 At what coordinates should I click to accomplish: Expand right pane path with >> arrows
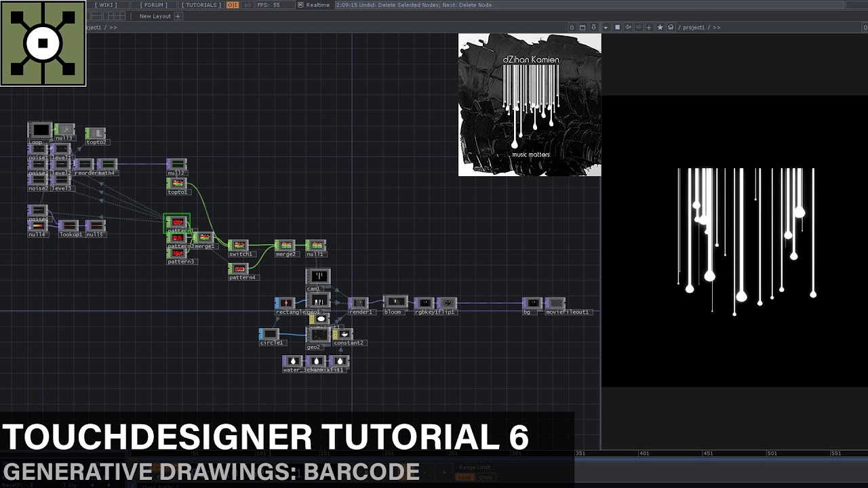(x=717, y=28)
